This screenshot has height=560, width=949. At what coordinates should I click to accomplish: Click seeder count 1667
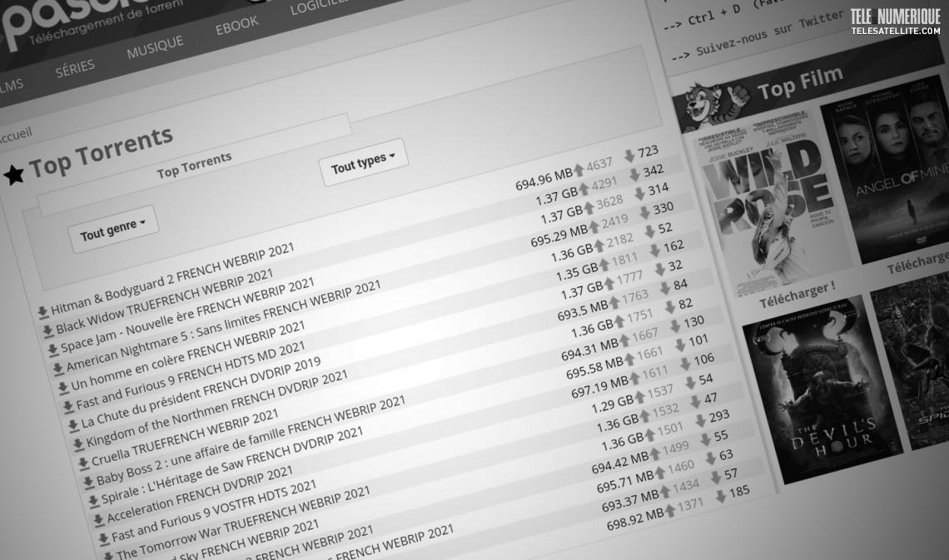[645, 335]
